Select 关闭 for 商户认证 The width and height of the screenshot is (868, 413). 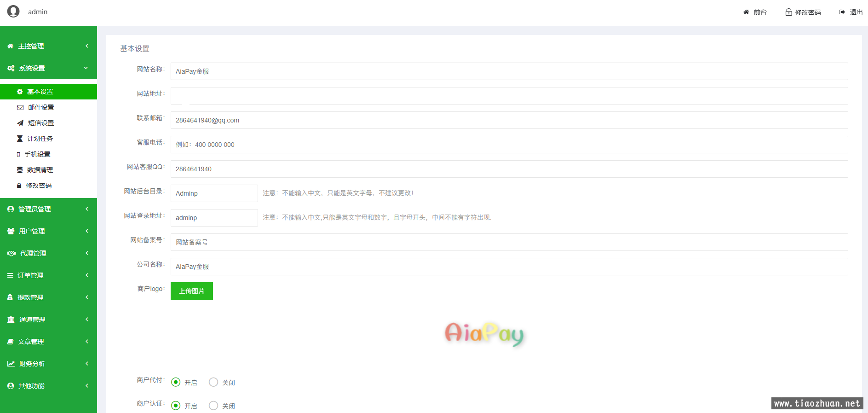point(213,406)
